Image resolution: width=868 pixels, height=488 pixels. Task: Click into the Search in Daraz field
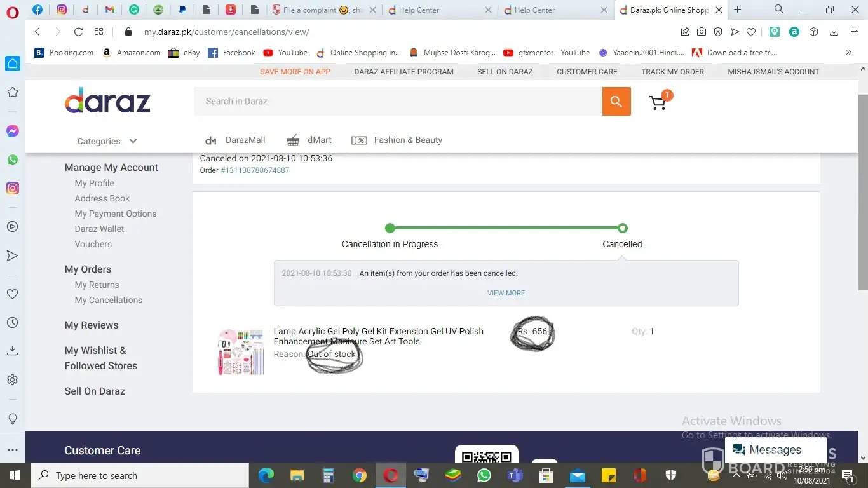click(x=398, y=102)
